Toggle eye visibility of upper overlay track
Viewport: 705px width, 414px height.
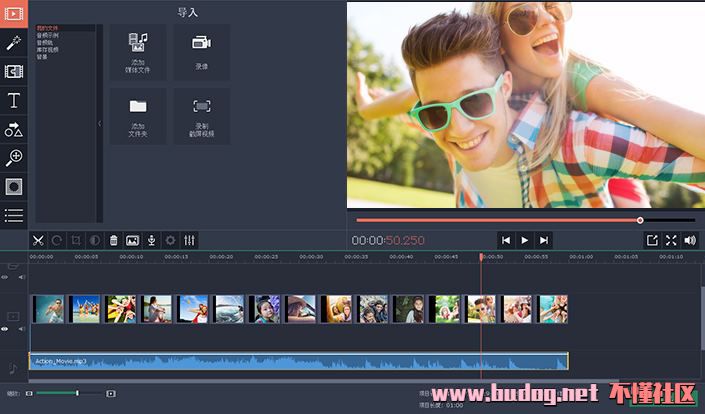[x=5, y=277]
